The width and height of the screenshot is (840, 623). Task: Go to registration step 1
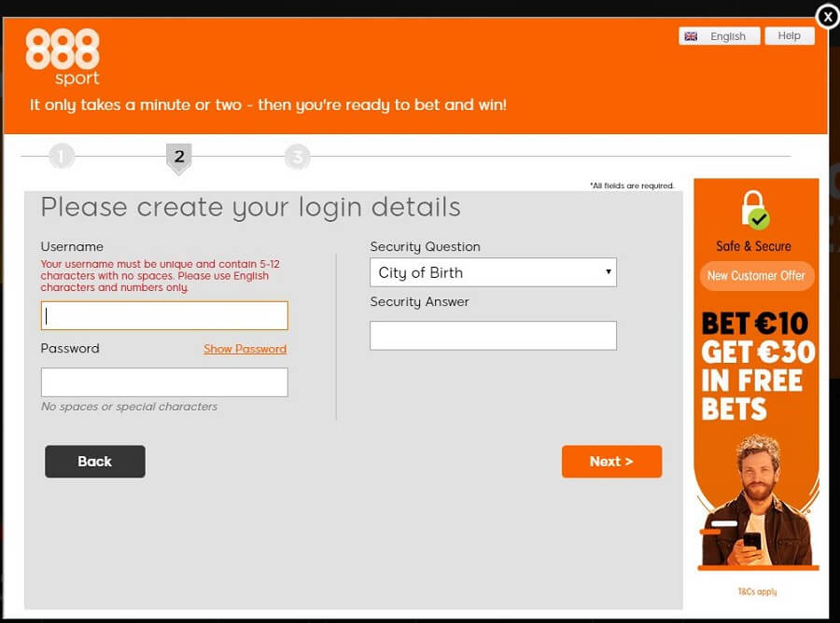tap(62, 157)
